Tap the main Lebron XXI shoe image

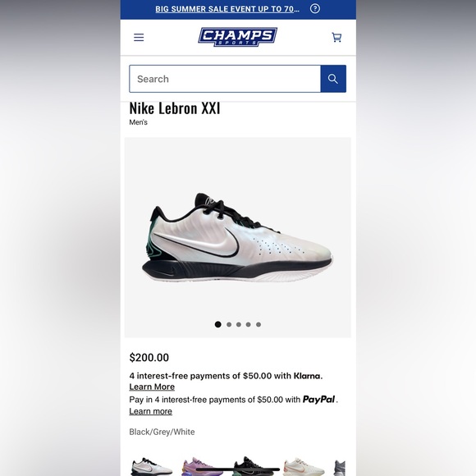(238, 237)
